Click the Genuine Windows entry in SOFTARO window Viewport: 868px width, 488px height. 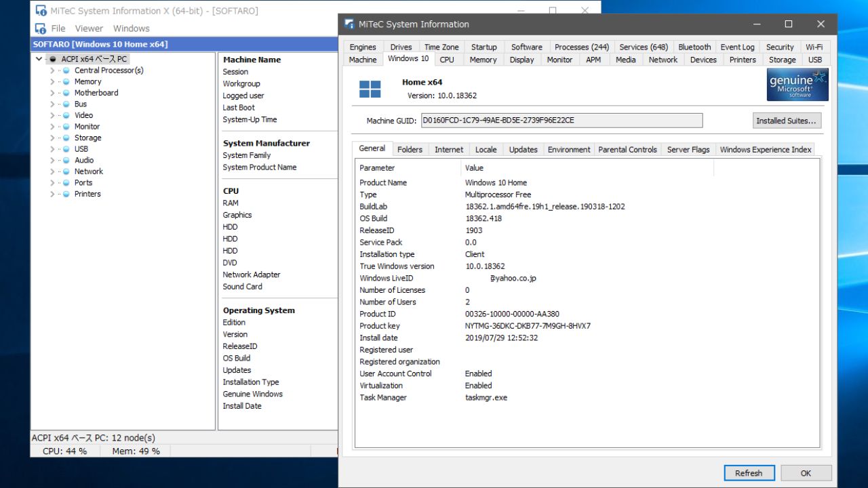253,394
